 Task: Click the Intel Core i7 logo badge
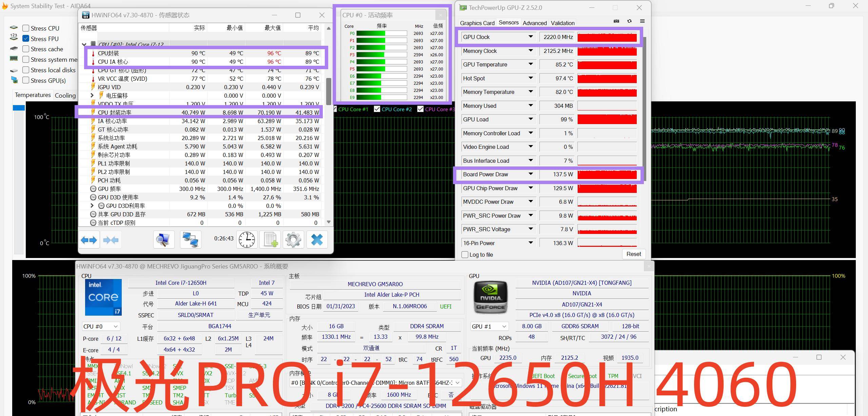103,297
